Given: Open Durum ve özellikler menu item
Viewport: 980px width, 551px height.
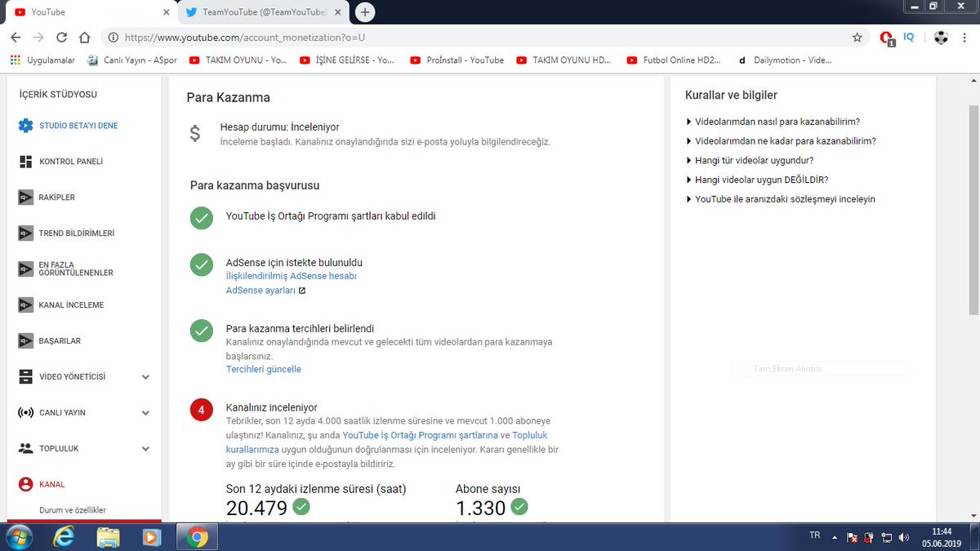Looking at the screenshot, I should (73, 510).
